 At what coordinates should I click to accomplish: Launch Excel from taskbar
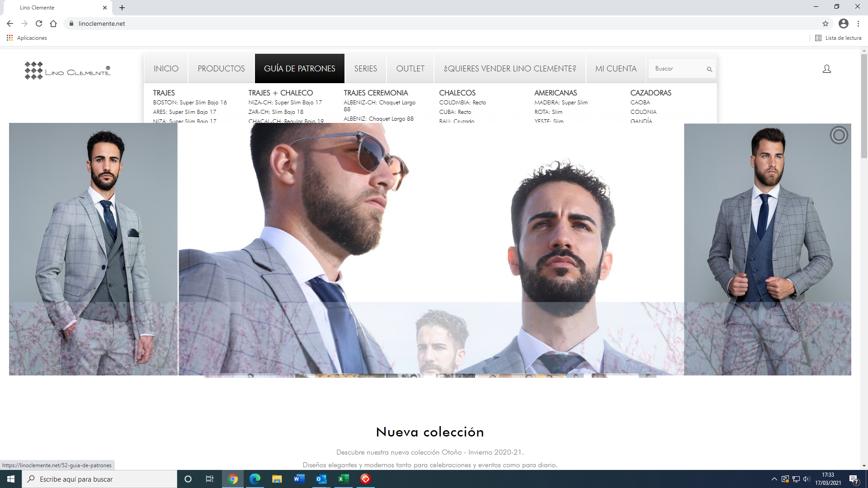(343, 479)
